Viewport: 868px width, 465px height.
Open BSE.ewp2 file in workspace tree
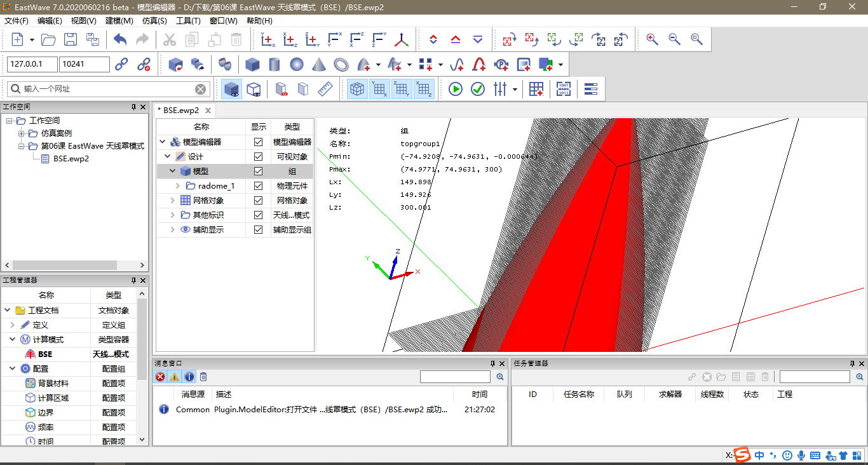coord(71,159)
